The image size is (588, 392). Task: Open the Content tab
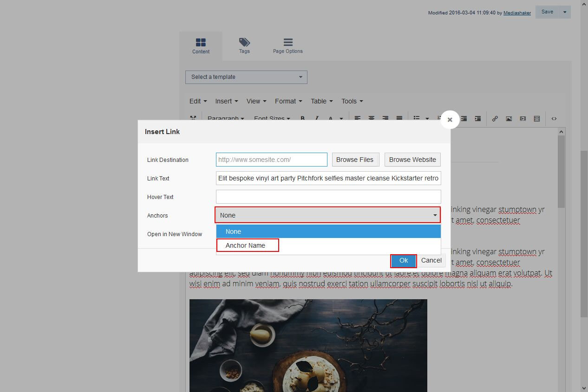point(201,46)
